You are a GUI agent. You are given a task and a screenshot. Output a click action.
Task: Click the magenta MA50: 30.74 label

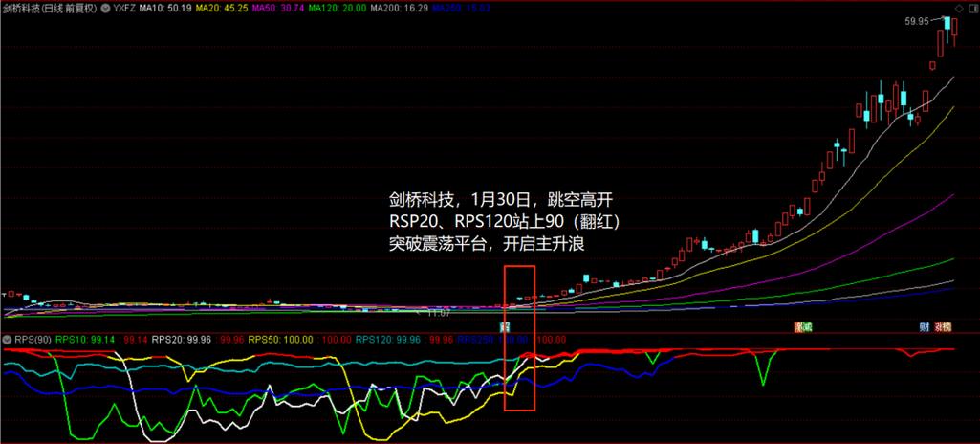pyautogui.click(x=276, y=9)
